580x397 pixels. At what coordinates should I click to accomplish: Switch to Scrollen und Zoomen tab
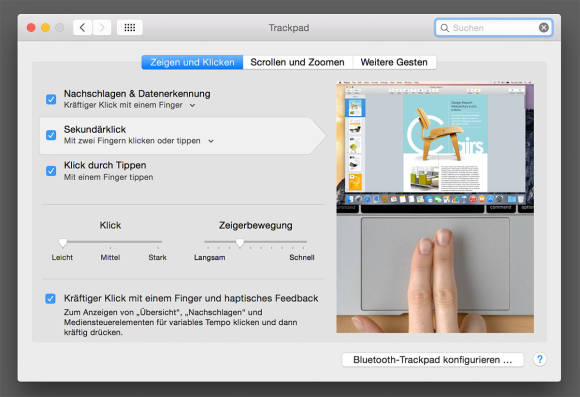pos(297,62)
